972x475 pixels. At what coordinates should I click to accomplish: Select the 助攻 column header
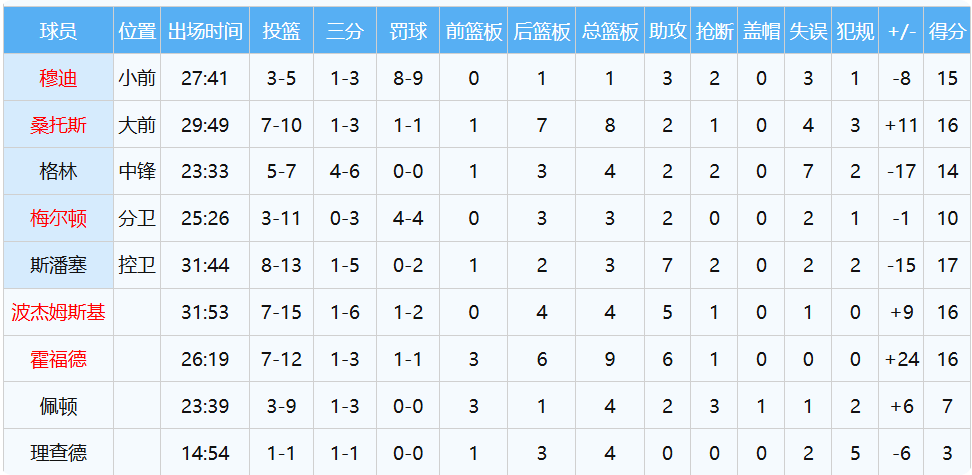pos(667,32)
